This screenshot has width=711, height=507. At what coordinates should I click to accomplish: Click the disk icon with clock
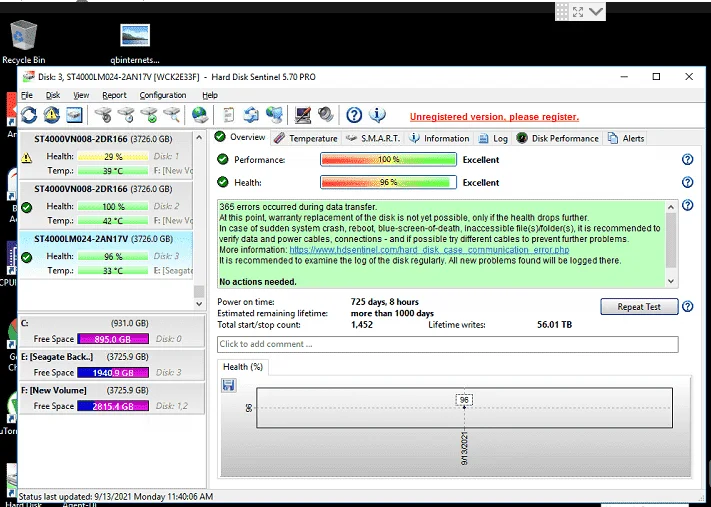[x=127, y=115]
